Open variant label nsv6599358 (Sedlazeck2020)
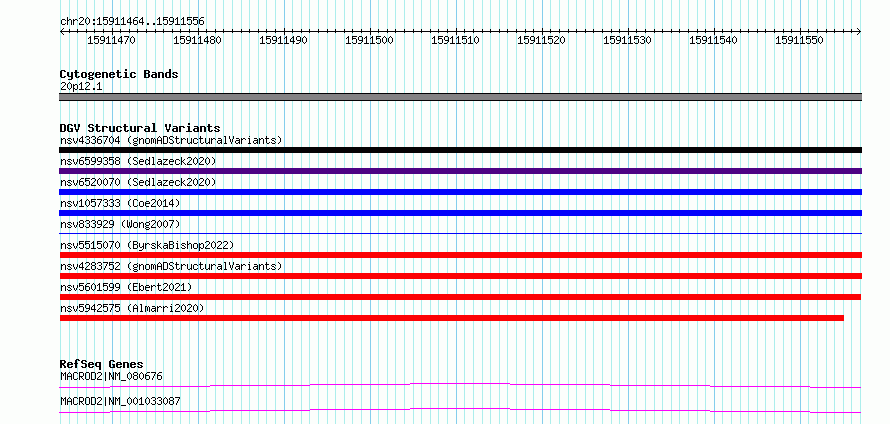This screenshot has width=890, height=424. pos(138,161)
